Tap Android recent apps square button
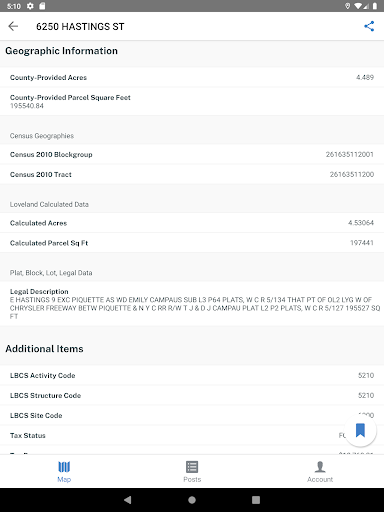The height and width of the screenshot is (512, 384). point(256,500)
